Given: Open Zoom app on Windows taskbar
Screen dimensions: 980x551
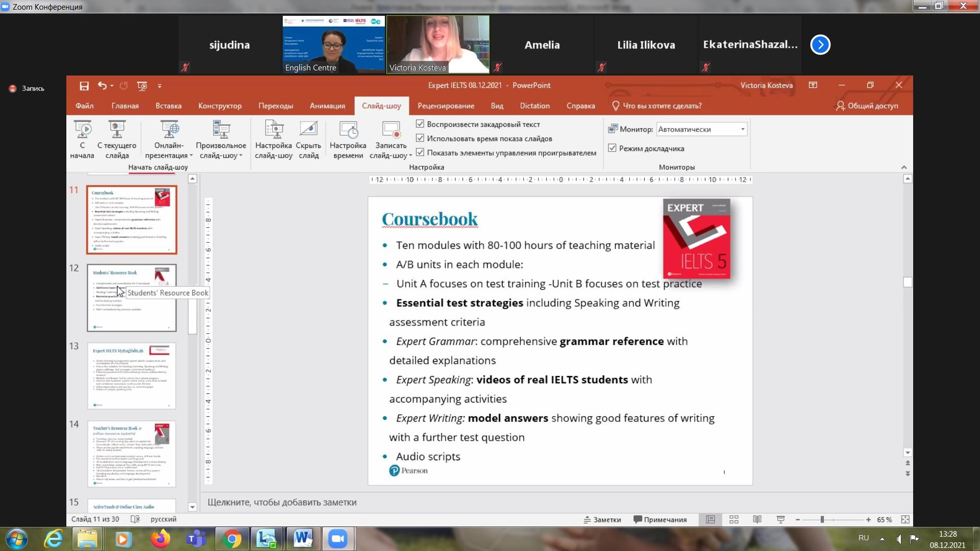Looking at the screenshot, I should (337, 539).
